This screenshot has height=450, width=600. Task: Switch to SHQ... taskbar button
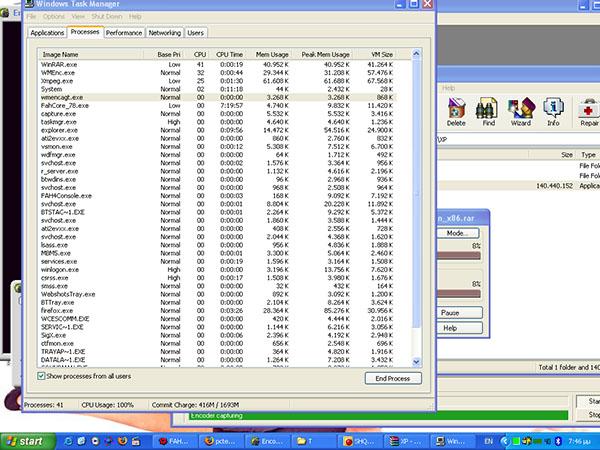(360, 441)
